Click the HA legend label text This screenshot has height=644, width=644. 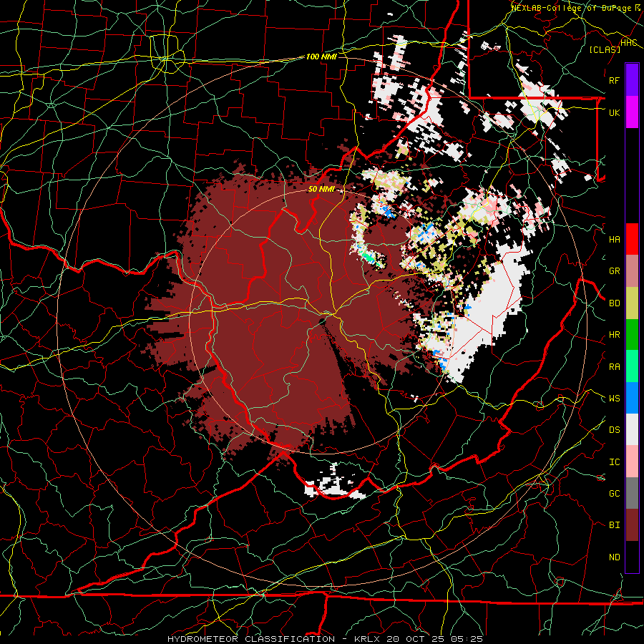point(615,240)
